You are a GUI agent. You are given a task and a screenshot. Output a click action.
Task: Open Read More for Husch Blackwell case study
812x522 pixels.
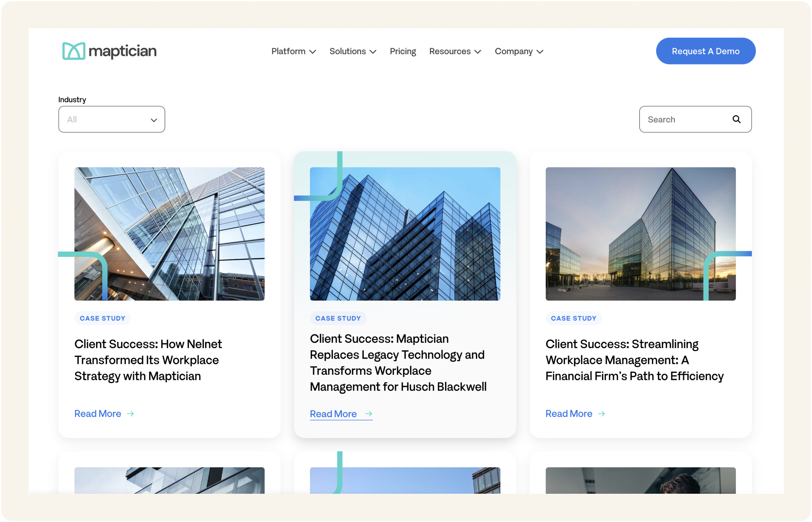333,414
